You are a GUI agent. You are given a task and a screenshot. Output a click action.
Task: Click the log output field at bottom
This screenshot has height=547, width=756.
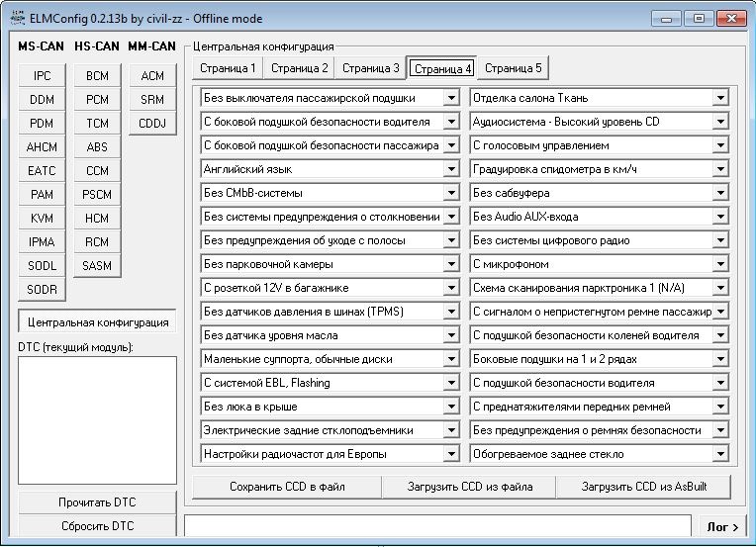pos(437,526)
